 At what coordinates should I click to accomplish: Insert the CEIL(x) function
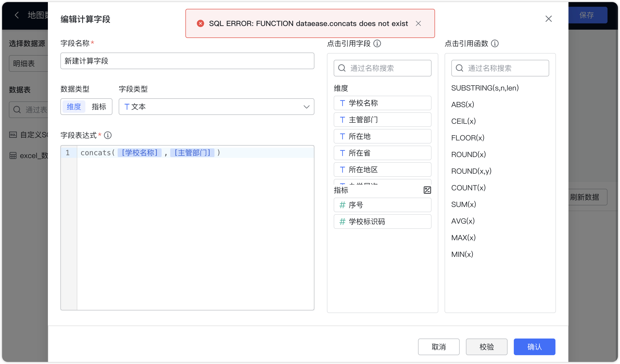[x=463, y=121]
